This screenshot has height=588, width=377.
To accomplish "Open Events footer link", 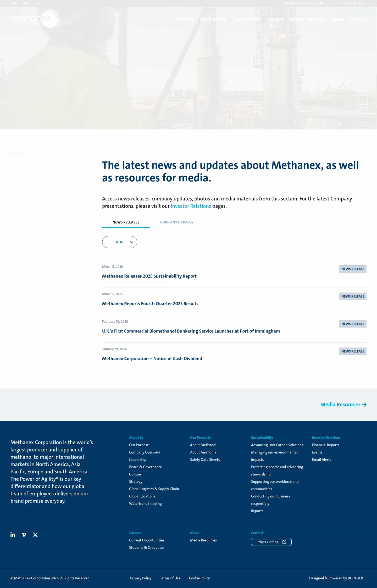I will point(317,452).
